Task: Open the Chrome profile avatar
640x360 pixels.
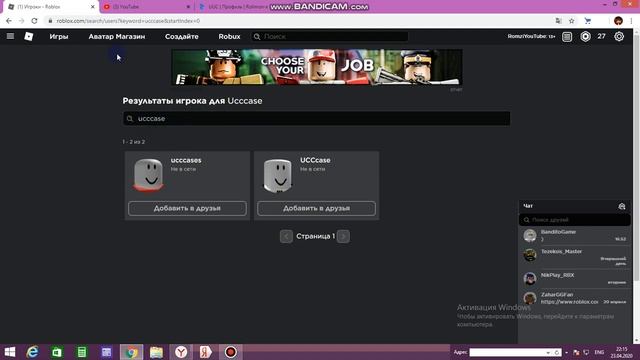Action: [618, 21]
